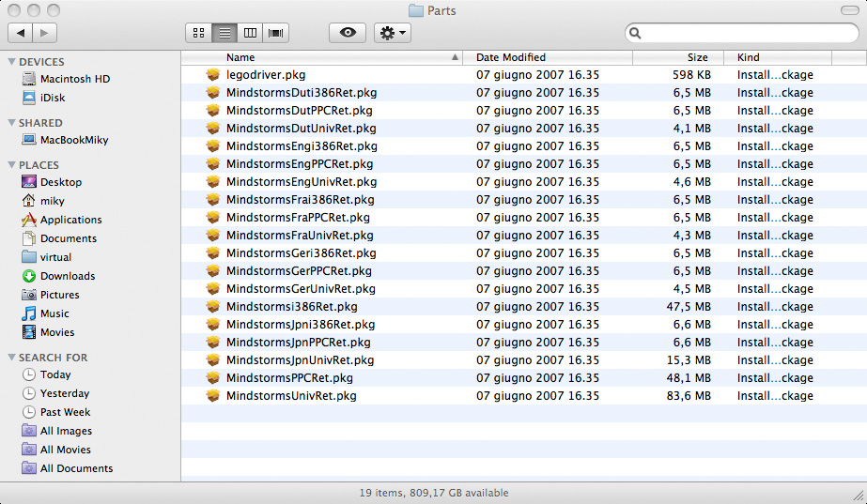Viewport: 867px width, 504px height.
Task: Select the legodriver.pkg file
Action: pos(265,74)
